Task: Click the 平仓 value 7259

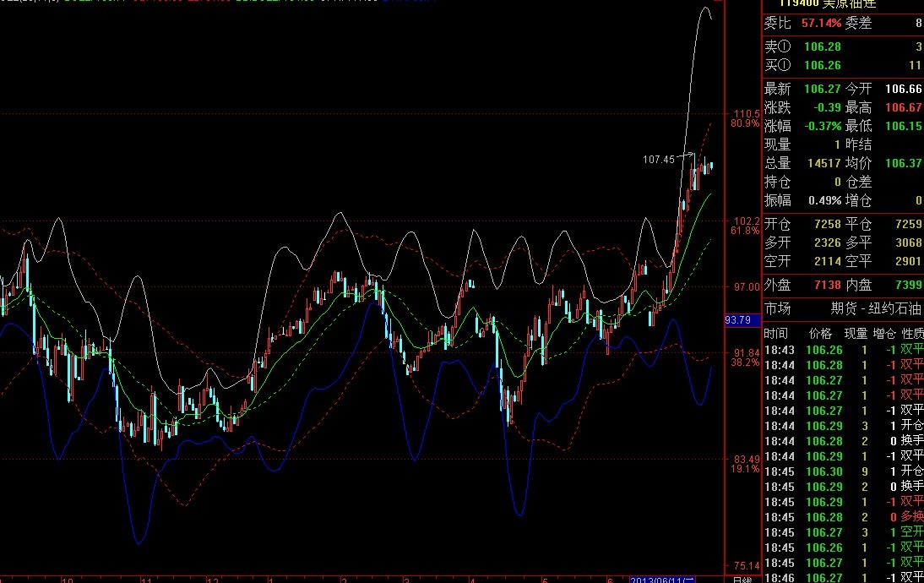Action: 909,224
